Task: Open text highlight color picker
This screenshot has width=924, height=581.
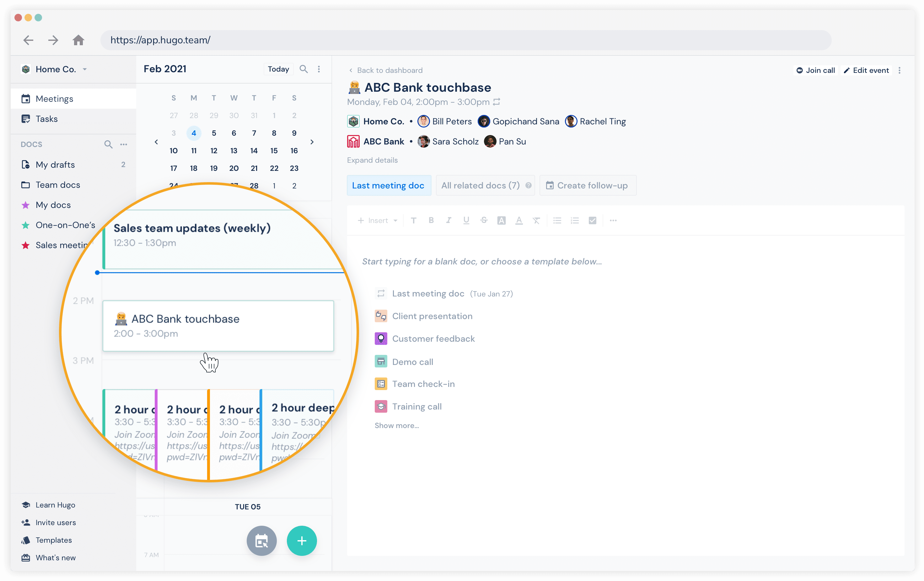Action: click(502, 220)
